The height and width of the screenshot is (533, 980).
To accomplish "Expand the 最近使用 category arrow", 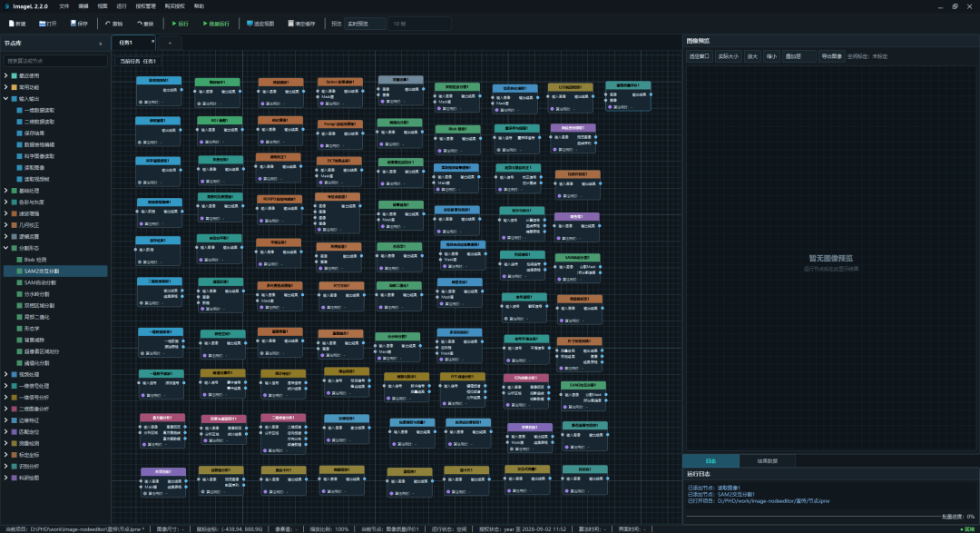I will (6, 75).
